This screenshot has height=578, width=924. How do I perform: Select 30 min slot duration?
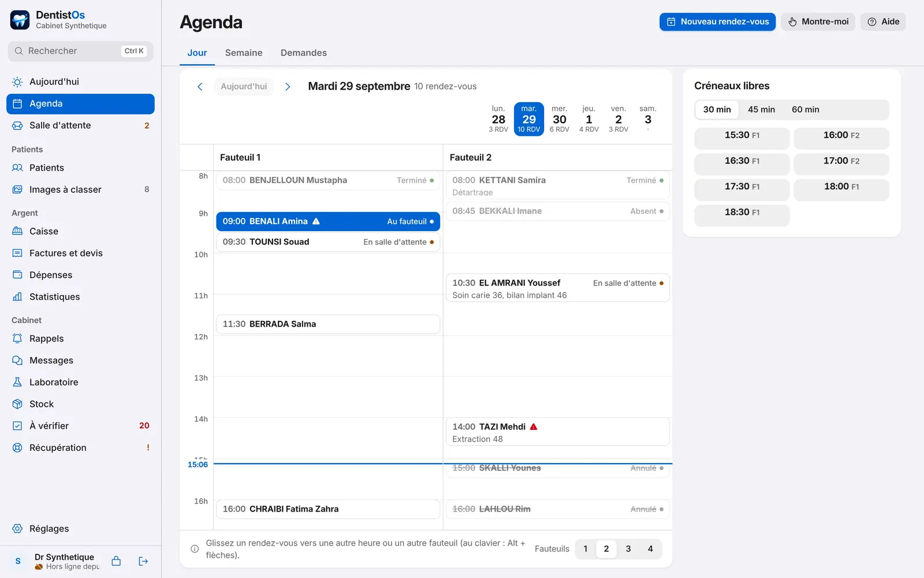tap(717, 109)
